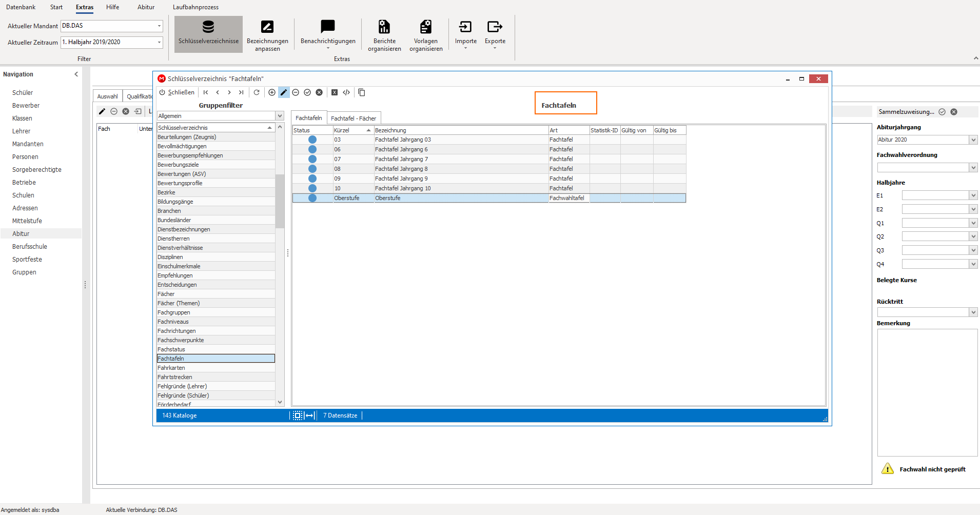Screen dimensions: 980x515
Task: Click the copy records icon
Action: coord(362,92)
